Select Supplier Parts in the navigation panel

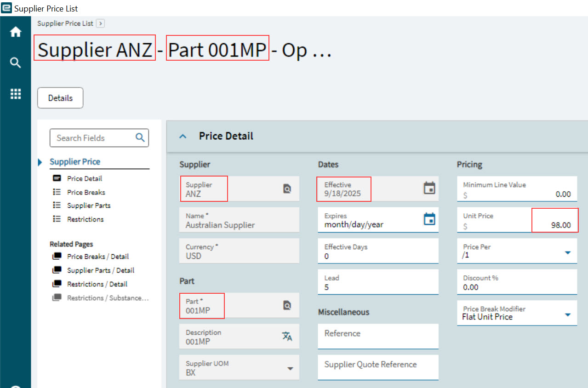(89, 205)
